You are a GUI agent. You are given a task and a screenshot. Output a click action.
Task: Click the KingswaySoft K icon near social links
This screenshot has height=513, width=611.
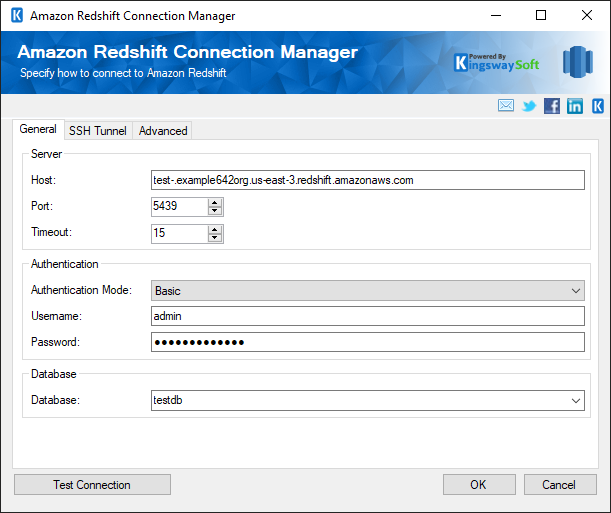598,106
